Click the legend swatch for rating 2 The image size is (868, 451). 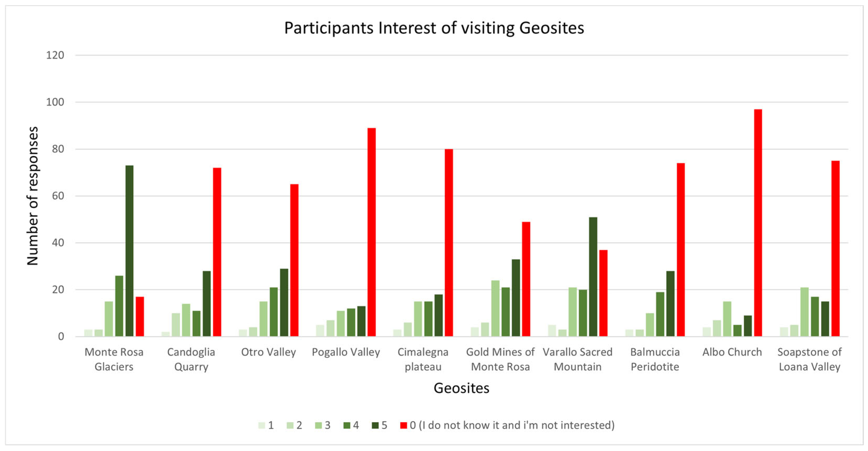pyautogui.click(x=290, y=425)
